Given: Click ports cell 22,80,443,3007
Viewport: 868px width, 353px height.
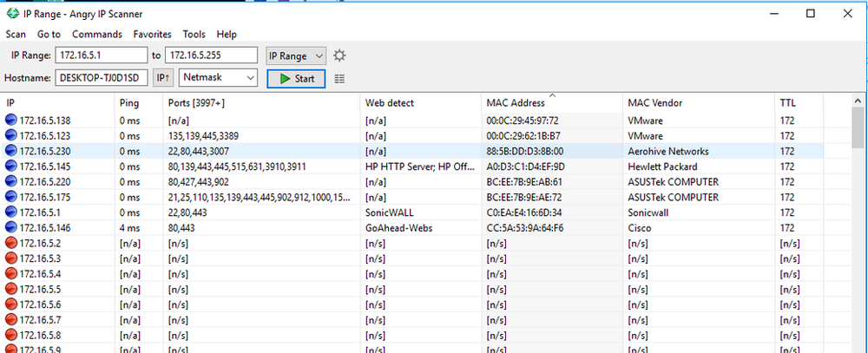Looking at the screenshot, I should click(x=199, y=151).
